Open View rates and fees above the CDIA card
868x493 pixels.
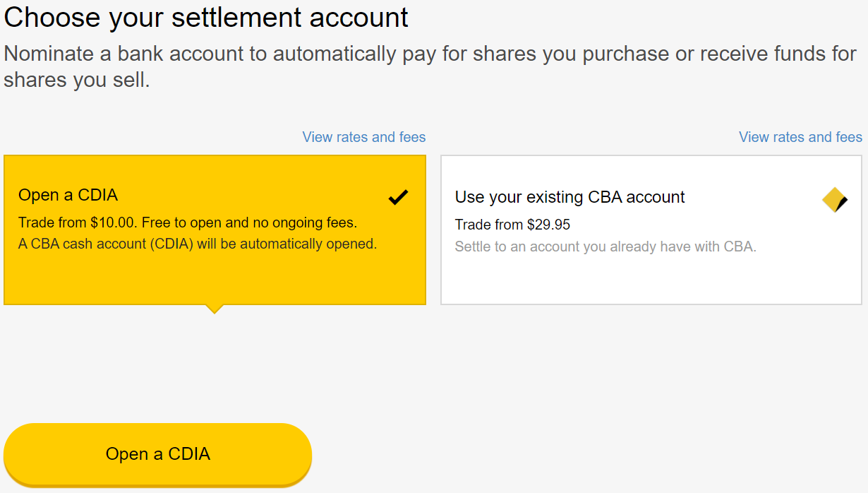(364, 137)
